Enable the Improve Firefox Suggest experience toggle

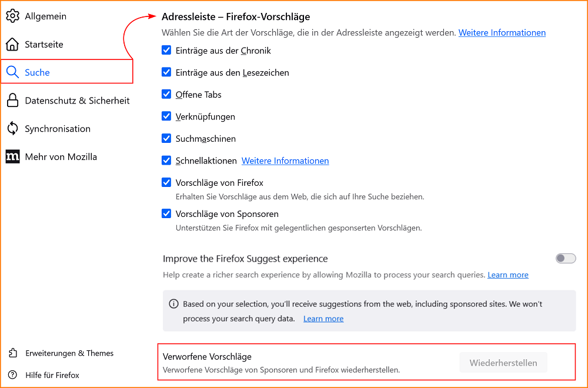pos(565,258)
